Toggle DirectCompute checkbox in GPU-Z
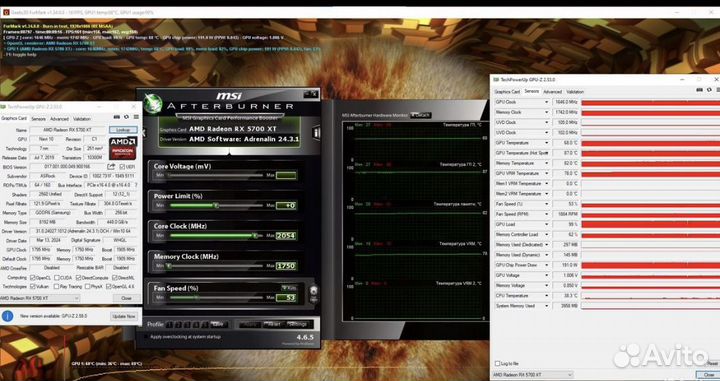Viewport: 720px width, 381px height. tap(79, 277)
